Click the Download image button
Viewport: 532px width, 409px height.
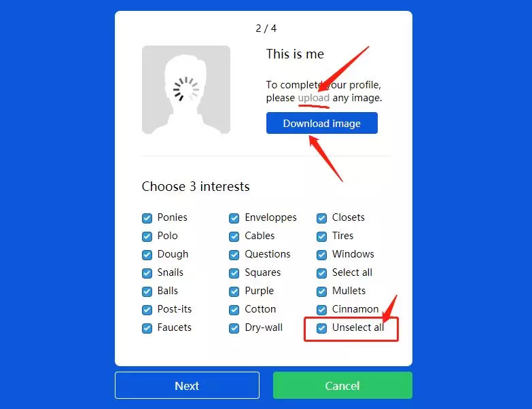321,123
